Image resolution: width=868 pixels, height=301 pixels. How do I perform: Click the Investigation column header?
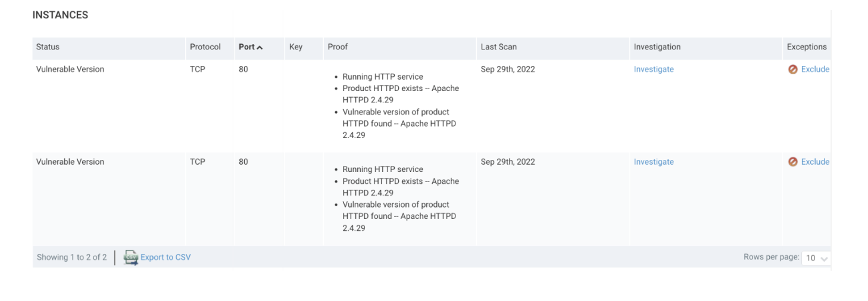coord(657,47)
